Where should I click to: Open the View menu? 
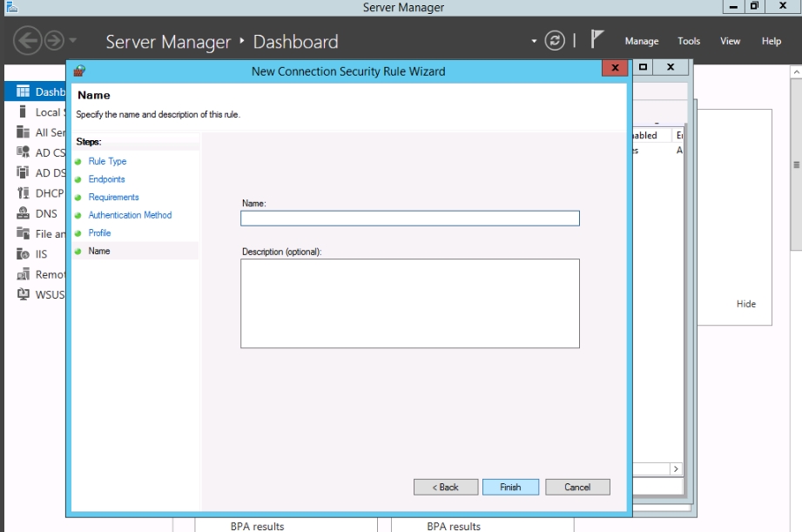pyautogui.click(x=730, y=41)
